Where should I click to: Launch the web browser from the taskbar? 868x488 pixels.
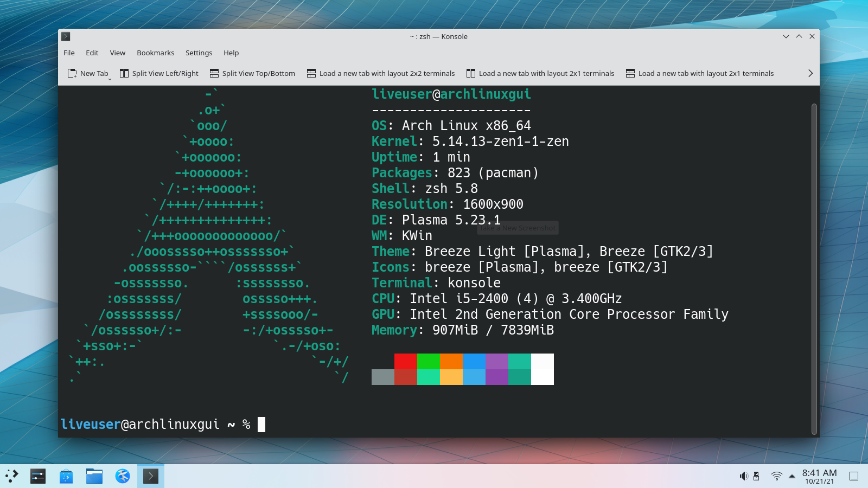[122, 476]
